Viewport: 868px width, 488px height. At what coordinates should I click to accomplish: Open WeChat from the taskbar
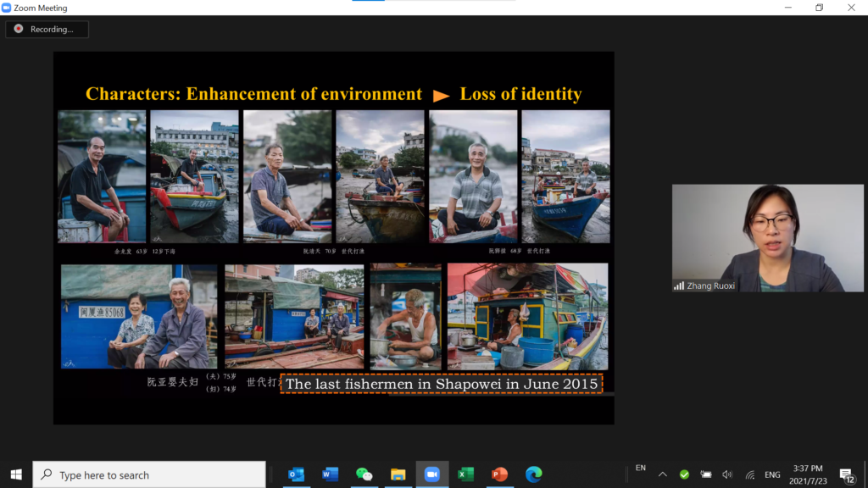tap(364, 474)
